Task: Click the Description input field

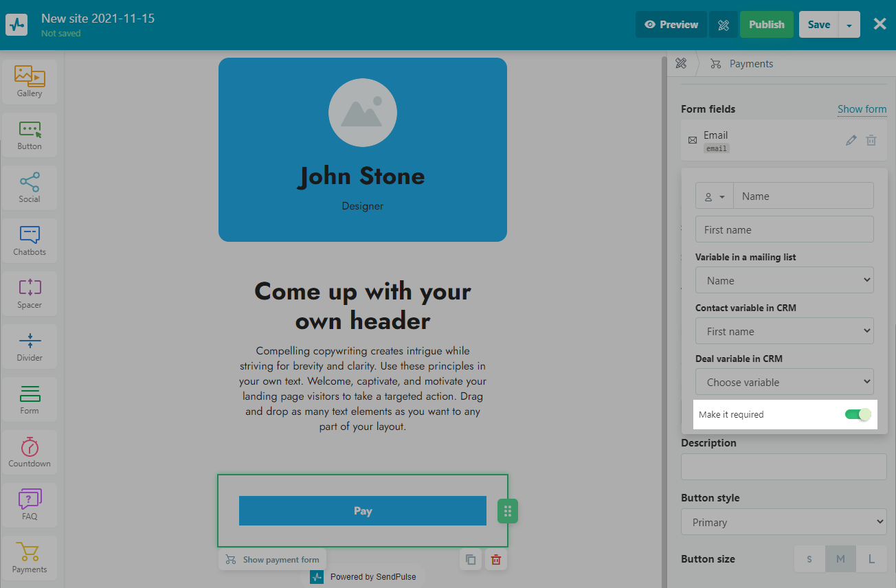Action: pyautogui.click(x=784, y=466)
